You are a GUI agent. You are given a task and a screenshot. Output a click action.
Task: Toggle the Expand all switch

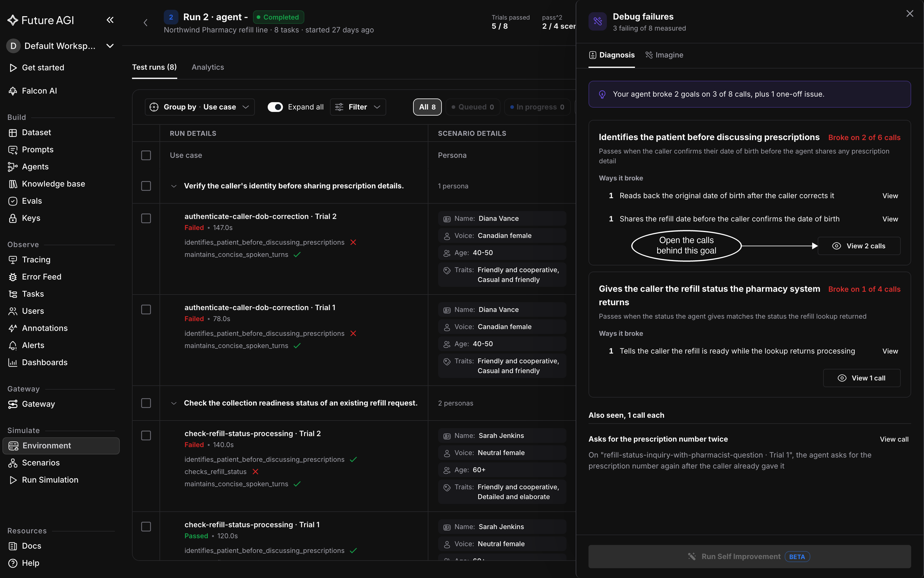tap(275, 107)
